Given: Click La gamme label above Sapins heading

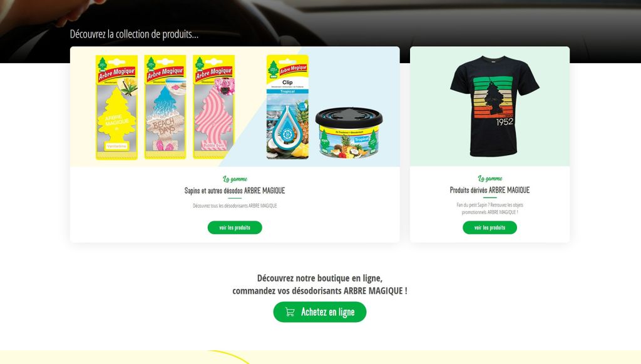Looking at the screenshot, I should (235, 179).
